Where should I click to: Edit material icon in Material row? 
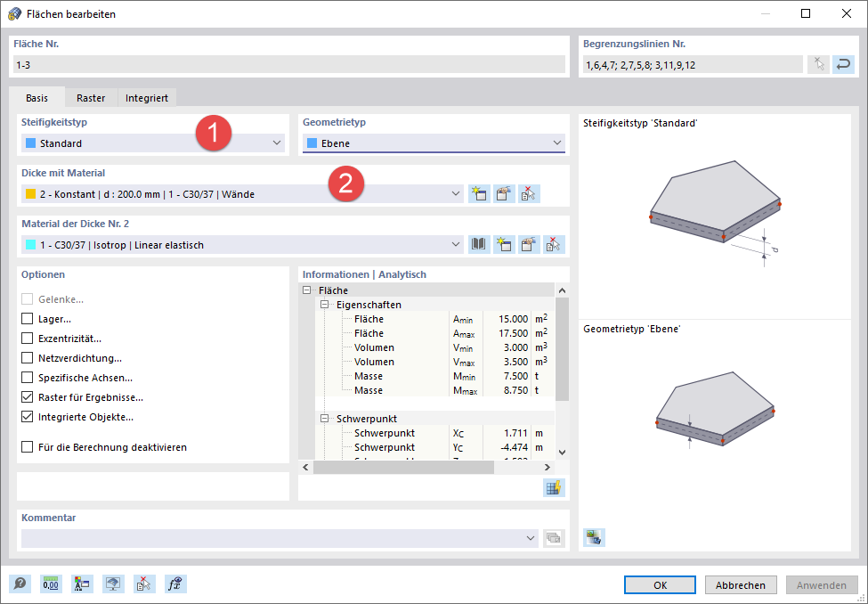coord(529,244)
